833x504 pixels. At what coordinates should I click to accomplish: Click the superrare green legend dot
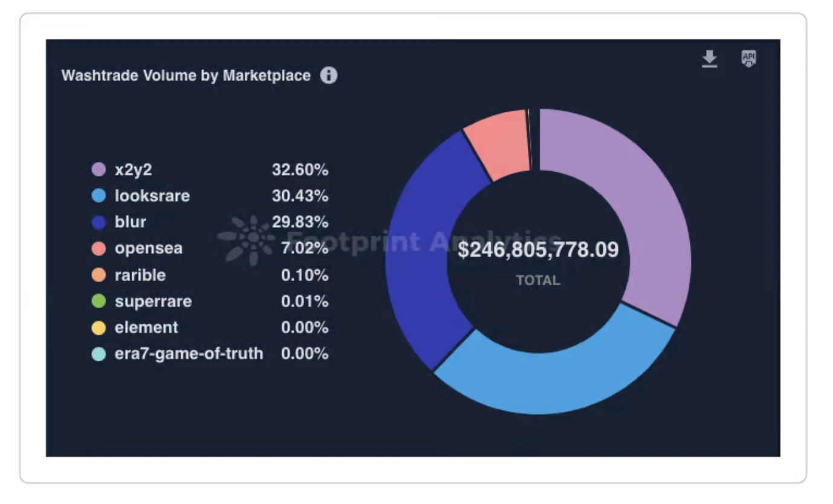tap(99, 301)
